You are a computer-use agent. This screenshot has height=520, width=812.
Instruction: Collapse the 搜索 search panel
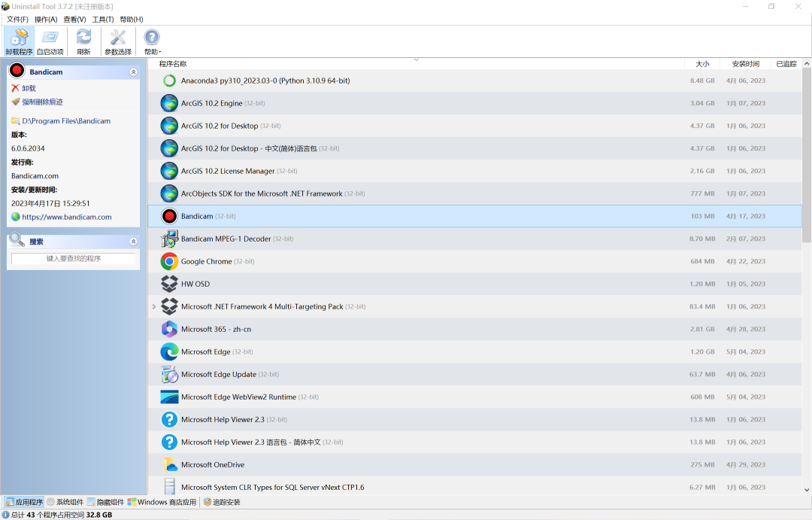point(133,242)
